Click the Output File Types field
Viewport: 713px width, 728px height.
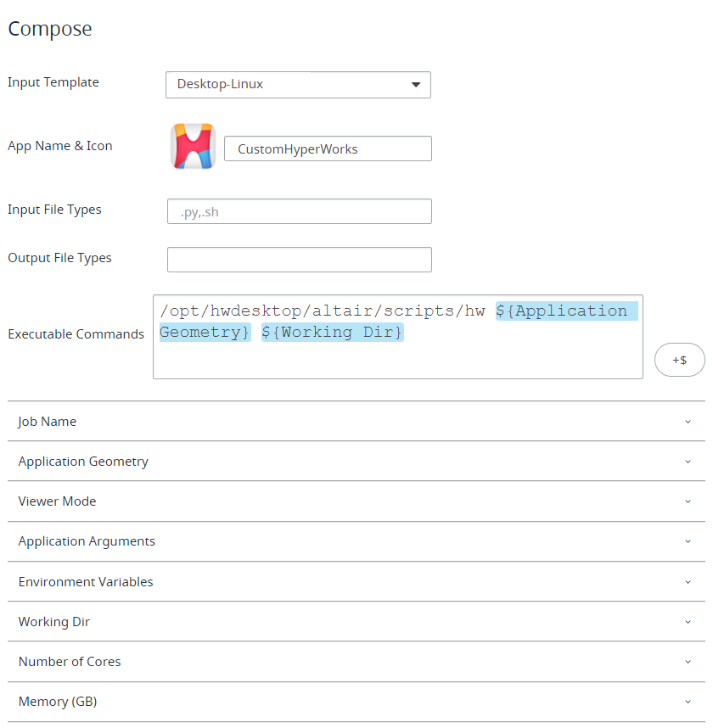point(300,260)
